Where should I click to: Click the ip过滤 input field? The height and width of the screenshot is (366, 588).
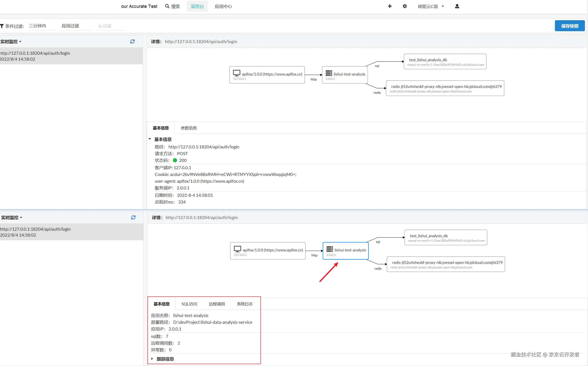point(111,26)
